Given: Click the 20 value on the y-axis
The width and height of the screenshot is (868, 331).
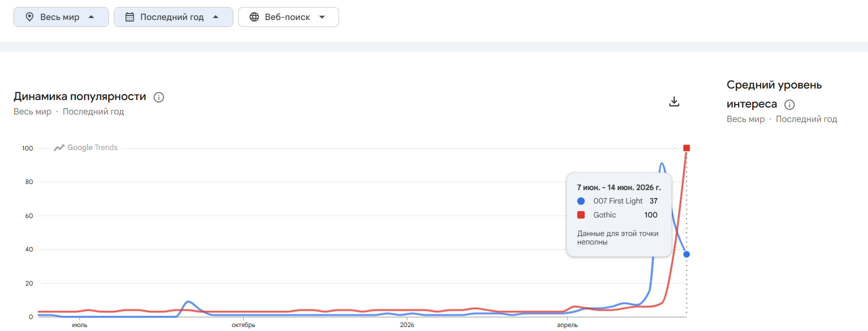Looking at the screenshot, I should pyautogui.click(x=29, y=283).
